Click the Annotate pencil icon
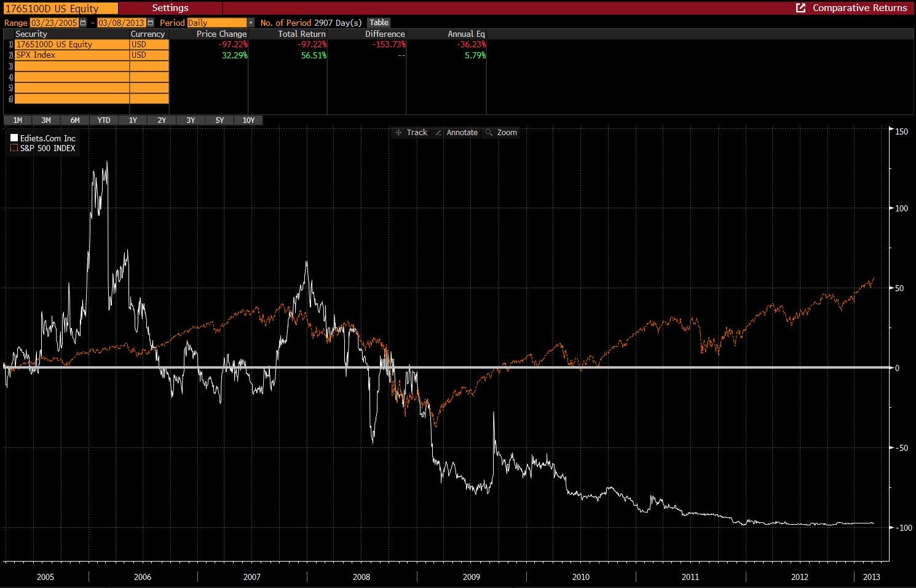 click(x=438, y=133)
